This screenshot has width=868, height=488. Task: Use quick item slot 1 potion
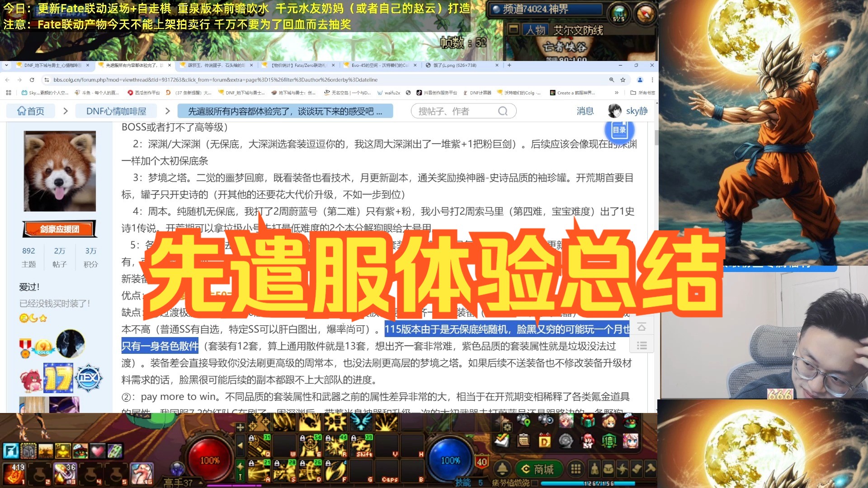tap(15, 473)
